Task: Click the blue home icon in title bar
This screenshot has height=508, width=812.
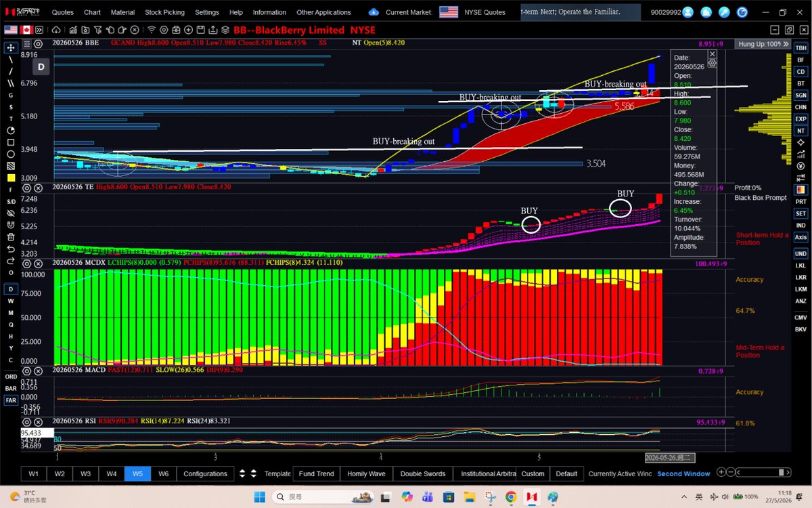Action: [706, 12]
